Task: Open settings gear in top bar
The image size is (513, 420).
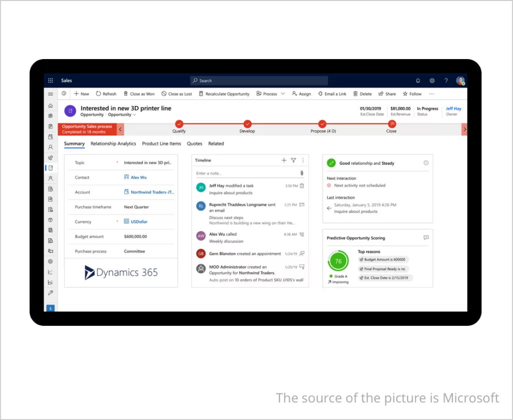Action: click(432, 81)
